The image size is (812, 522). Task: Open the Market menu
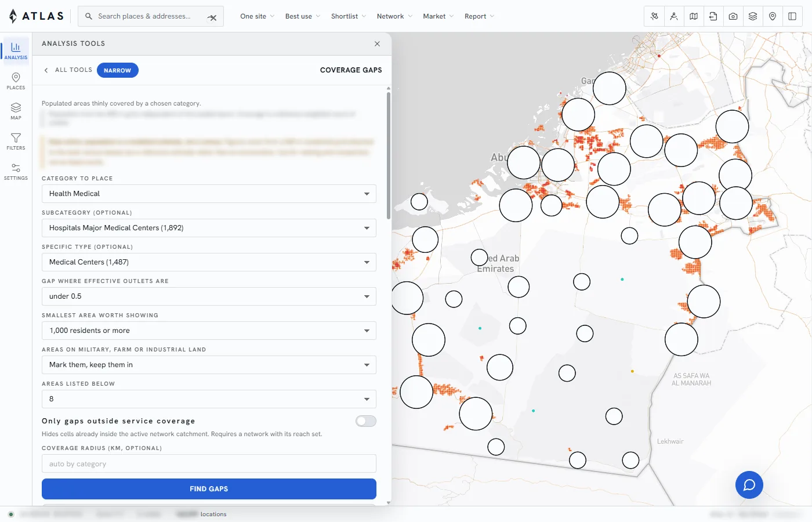coord(438,16)
